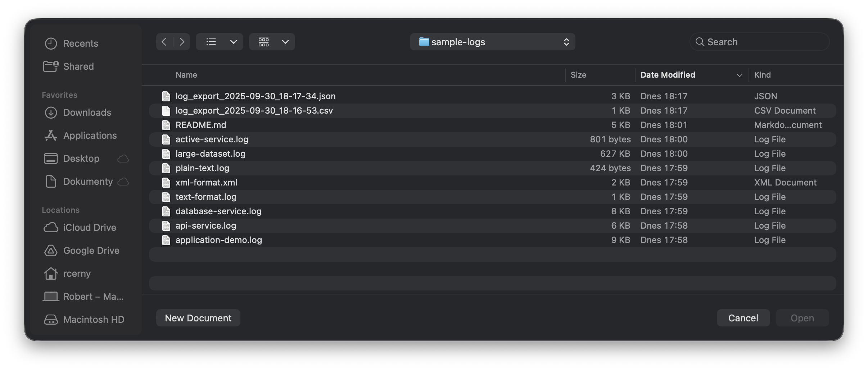Expand the group-by dropdown arrow

click(x=285, y=42)
